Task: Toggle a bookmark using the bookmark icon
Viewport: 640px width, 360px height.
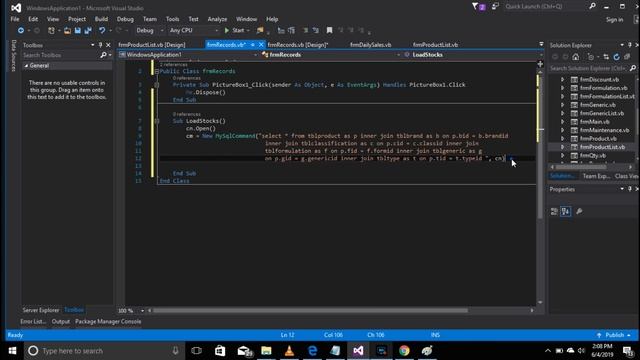Action: click(329, 31)
